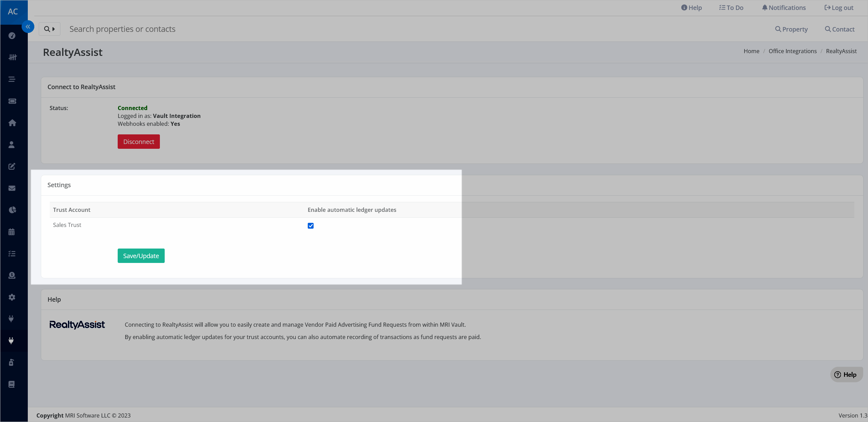
Task: Click the Sales Trust row label
Action: [67, 225]
